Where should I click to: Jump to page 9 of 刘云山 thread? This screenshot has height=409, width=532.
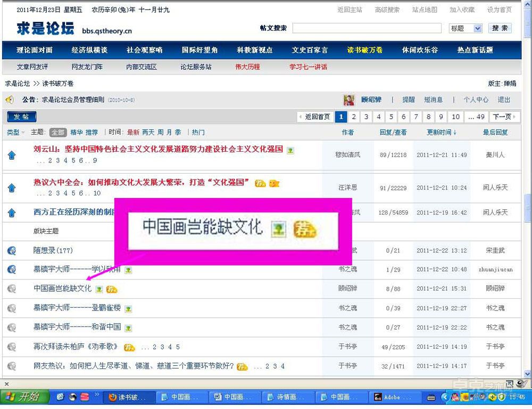pyautogui.click(x=95, y=161)
